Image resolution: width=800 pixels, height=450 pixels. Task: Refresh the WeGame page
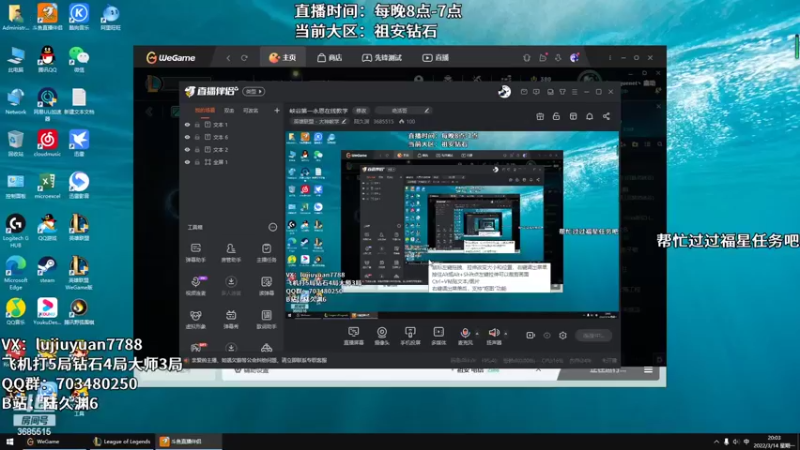tap(244, 58)
